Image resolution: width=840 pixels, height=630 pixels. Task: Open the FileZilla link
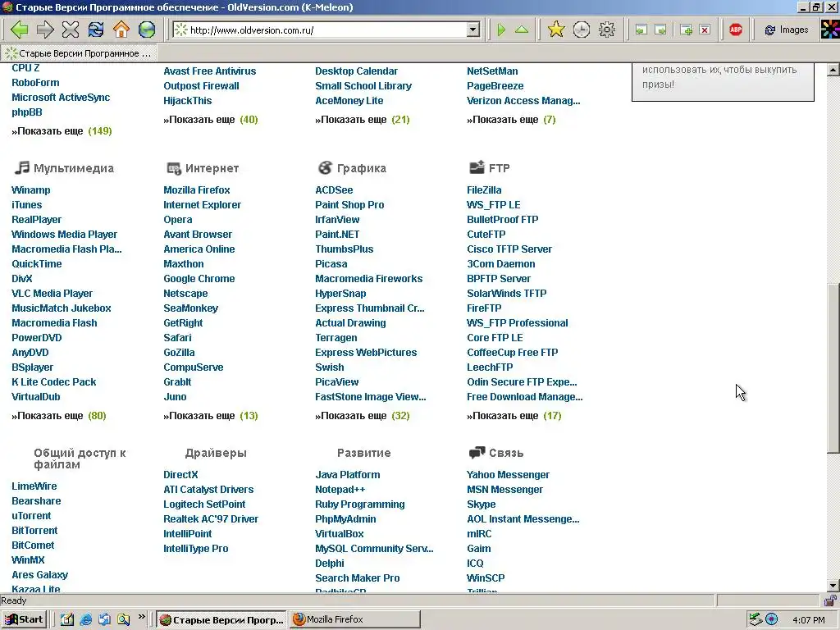tap(484, 190)
